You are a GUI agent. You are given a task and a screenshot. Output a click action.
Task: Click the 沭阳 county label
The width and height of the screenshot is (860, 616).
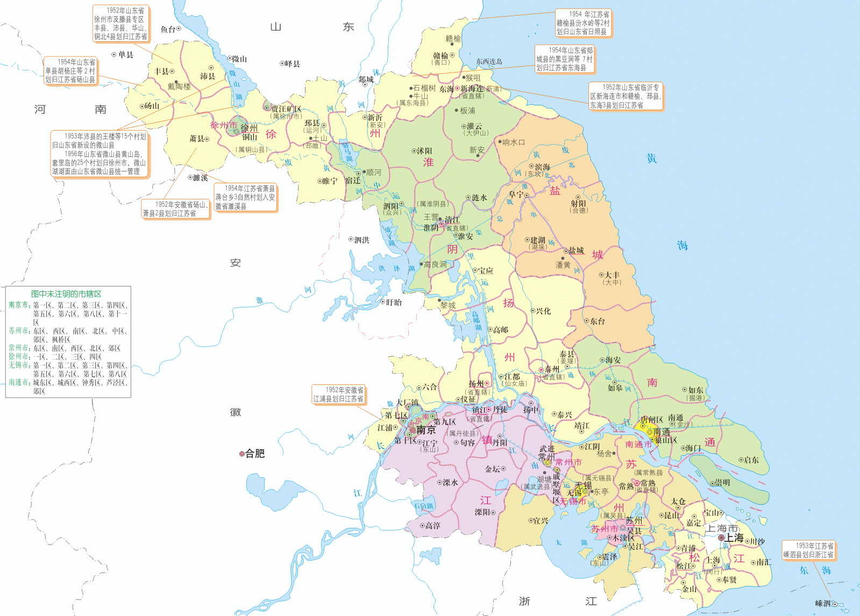click(424, 151)
